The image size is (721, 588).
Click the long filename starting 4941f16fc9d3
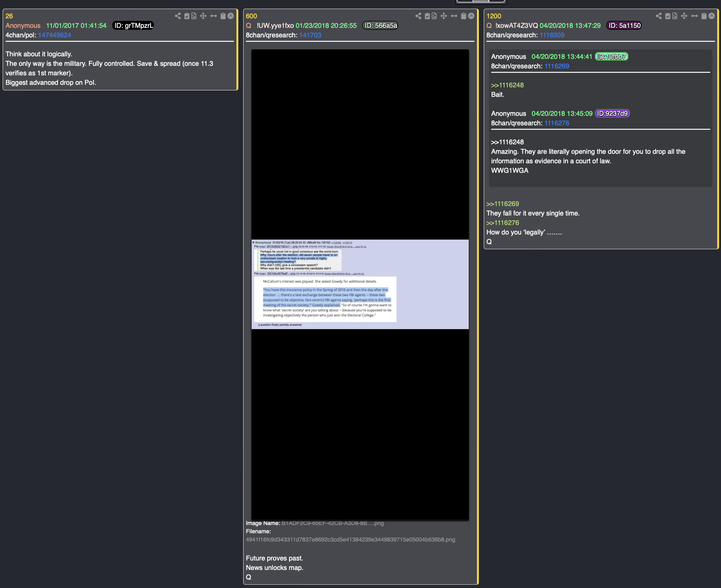(x=350, y=540)
